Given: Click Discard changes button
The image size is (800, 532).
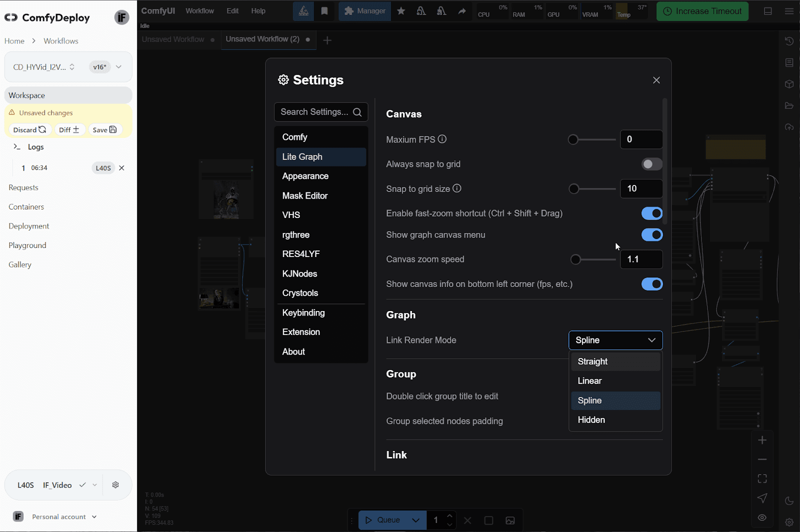Looking at the screenshot, I should (x=29, y=129).
